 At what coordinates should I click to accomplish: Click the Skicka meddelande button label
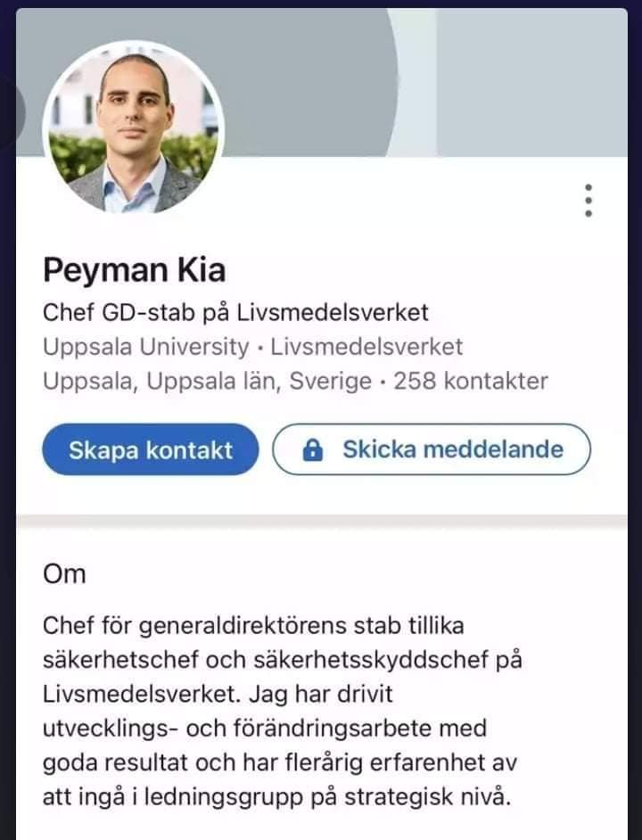pos(453,449)
